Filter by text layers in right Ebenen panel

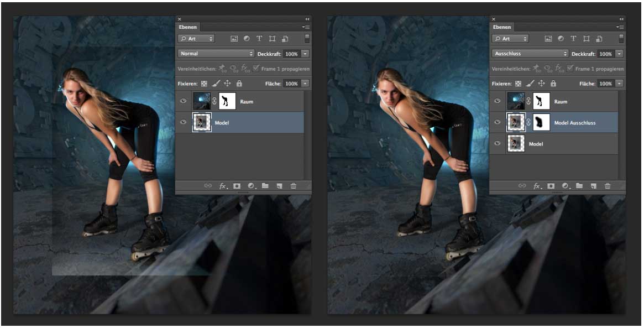[573, 39]
